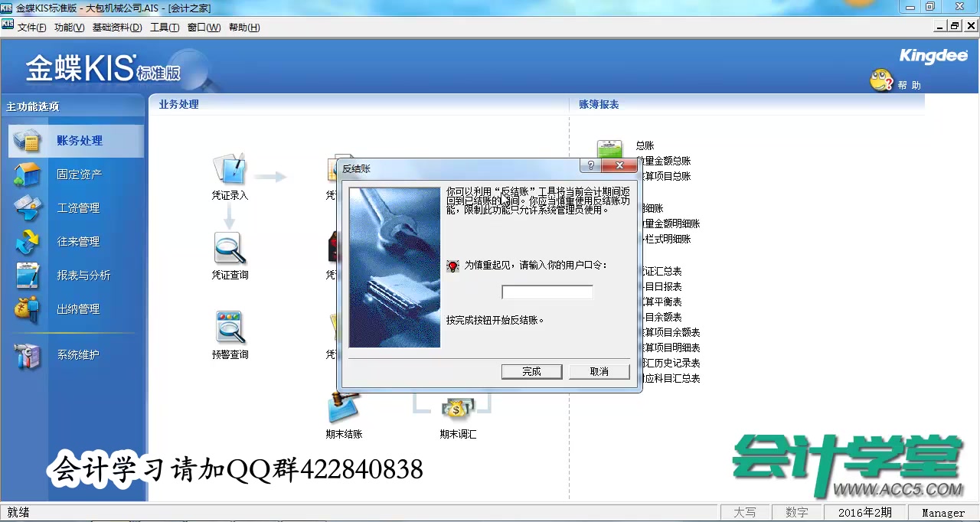Type in the user password field

pos(547,292)
